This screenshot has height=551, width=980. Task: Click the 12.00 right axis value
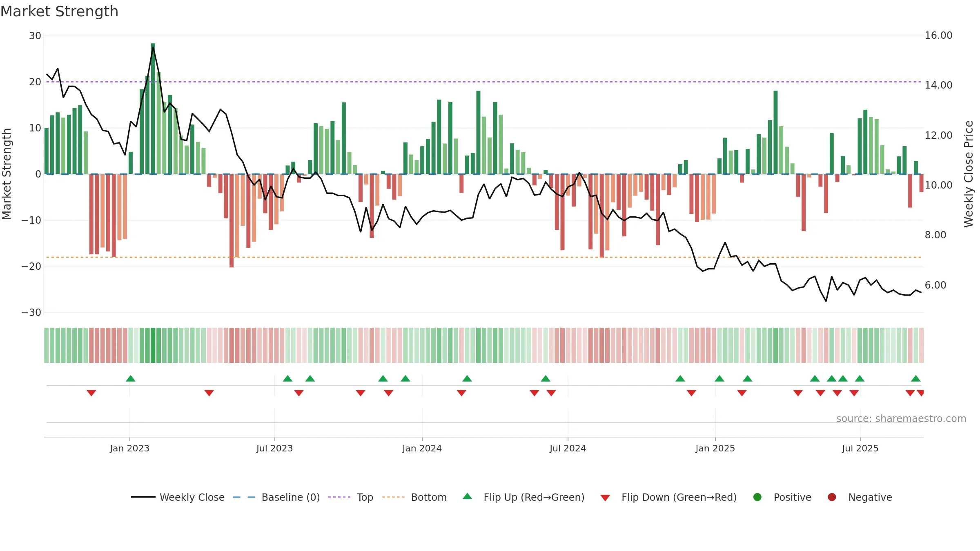(938, 136)
